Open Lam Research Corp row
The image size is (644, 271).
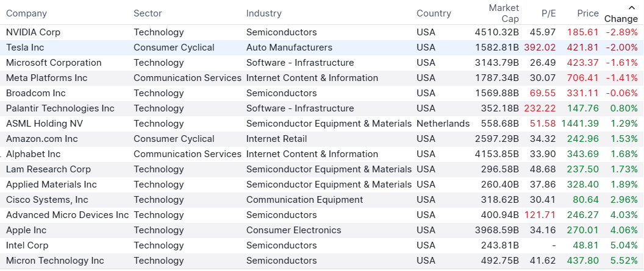coord(48,169)
